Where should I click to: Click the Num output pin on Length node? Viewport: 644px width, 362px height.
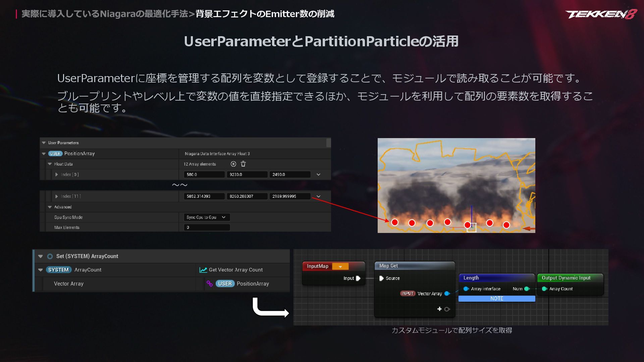point(527,289)
